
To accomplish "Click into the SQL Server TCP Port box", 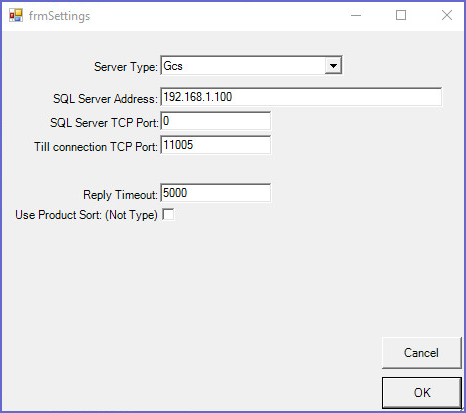I will pyautogui.click(x=216, y=121).
